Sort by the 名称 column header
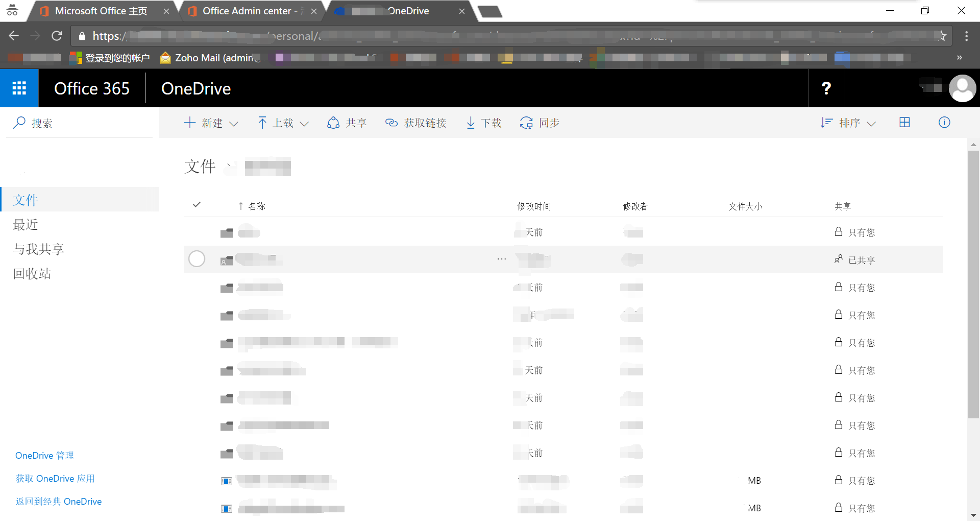Viewport: 980px width, 521px height. pyautogui.click(x=257, y=206)
